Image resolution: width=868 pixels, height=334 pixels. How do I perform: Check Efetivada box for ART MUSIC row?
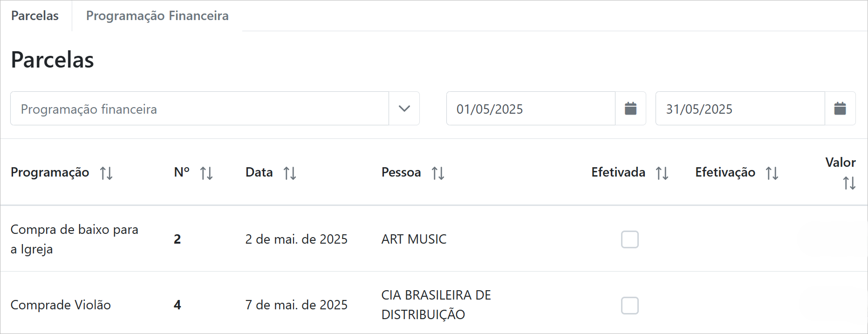[x=629, y=239]
